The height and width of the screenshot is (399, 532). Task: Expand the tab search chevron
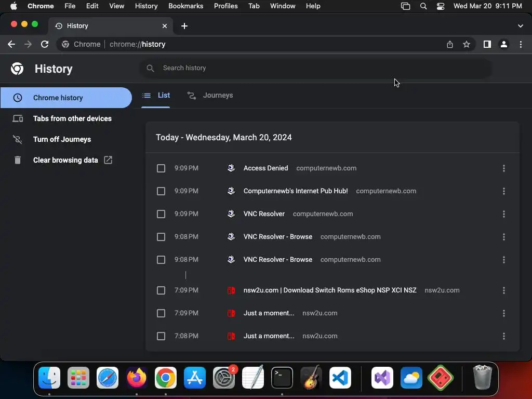pyautogui.click(x=520, y=26)
